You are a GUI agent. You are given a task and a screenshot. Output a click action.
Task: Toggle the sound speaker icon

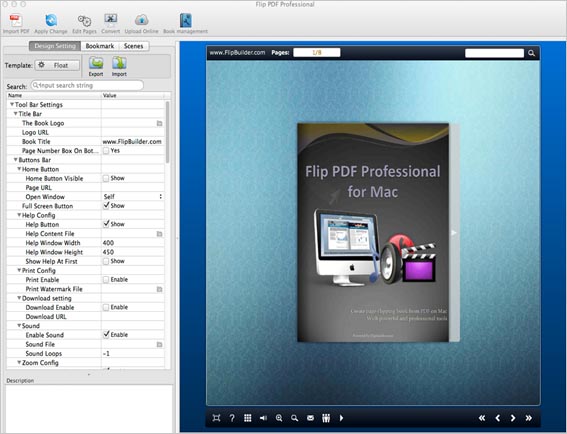click(x=263, y=418)
